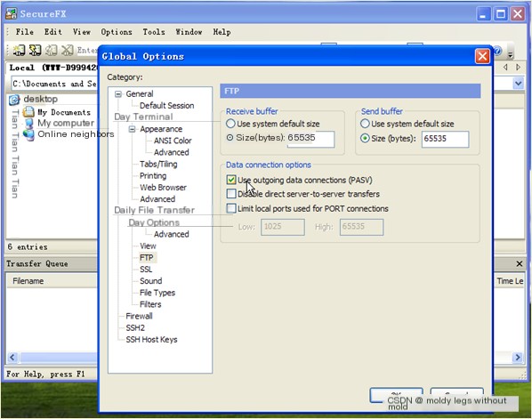Screen dimensions: 532x419
Task: Select Default Session in category tree
Action: 166,106
